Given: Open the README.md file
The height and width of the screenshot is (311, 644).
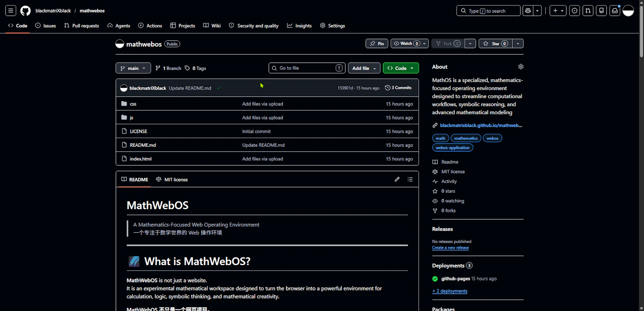Looking at the screenshot, I should pyautogui.click(x=143, y=145).
